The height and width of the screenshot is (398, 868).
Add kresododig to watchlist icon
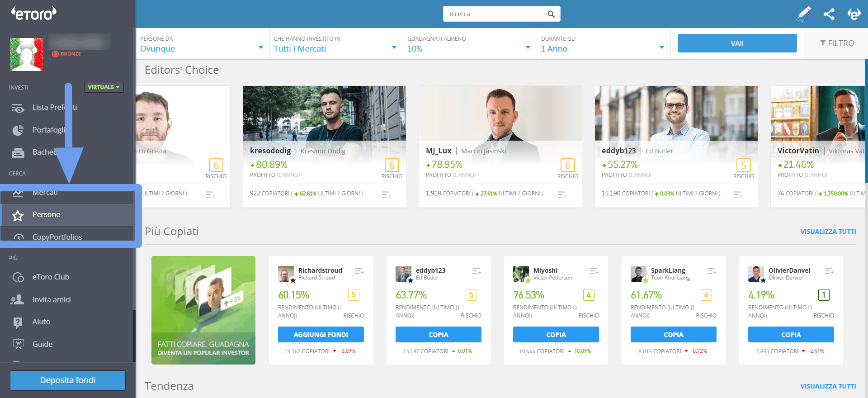(386, 194)
